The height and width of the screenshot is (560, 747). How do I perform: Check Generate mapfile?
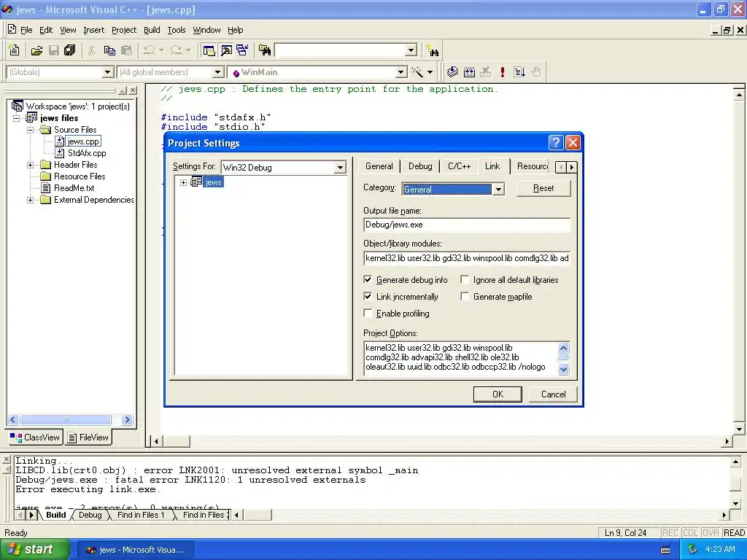[465, 296]
